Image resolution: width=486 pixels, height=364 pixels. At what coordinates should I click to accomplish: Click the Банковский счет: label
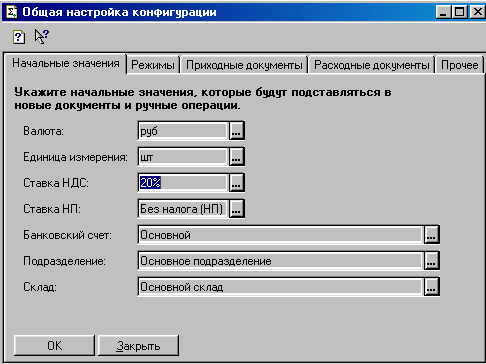click(67, 235)
